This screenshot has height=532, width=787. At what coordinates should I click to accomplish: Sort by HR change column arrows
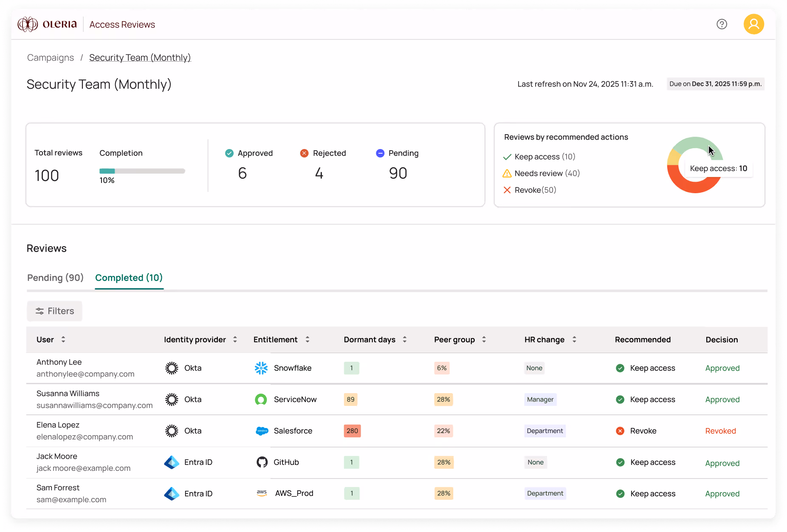tap(574, 339)
